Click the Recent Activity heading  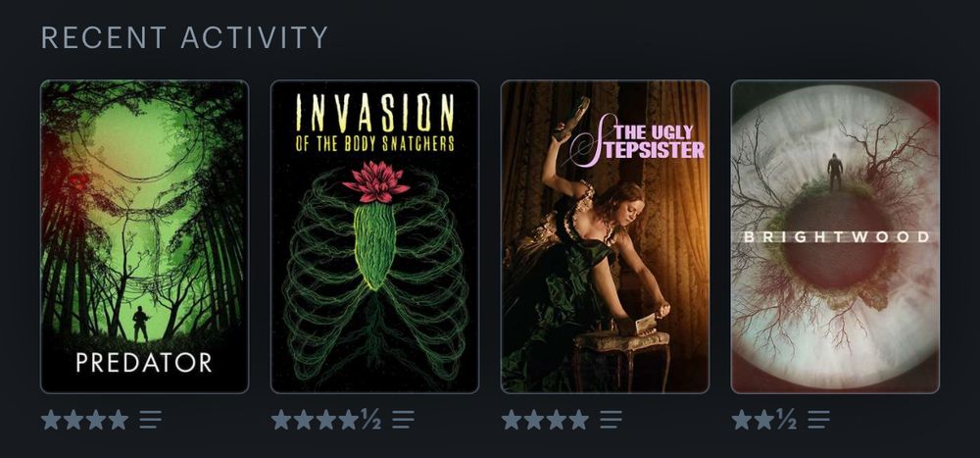click(184, 37)
